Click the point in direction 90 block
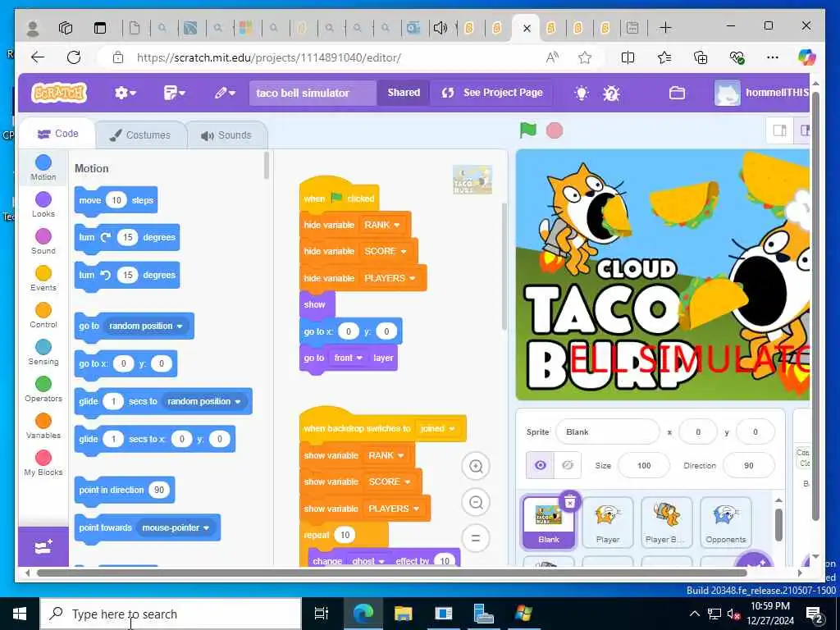Screen dimensions: 840x630 [125, 490]
